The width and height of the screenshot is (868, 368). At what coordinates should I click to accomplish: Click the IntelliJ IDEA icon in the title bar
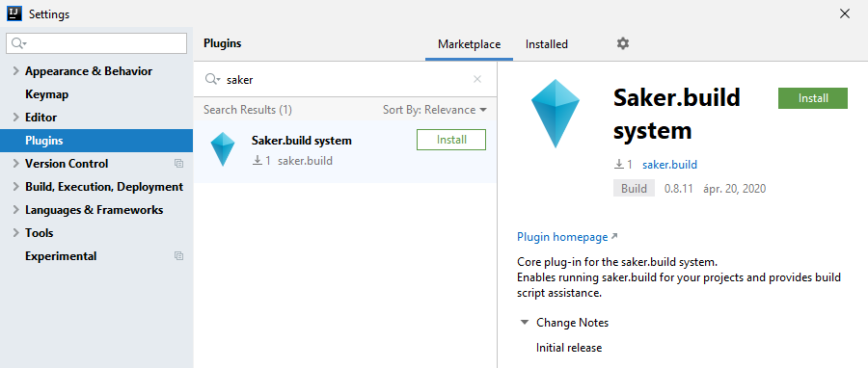point(14,13)
